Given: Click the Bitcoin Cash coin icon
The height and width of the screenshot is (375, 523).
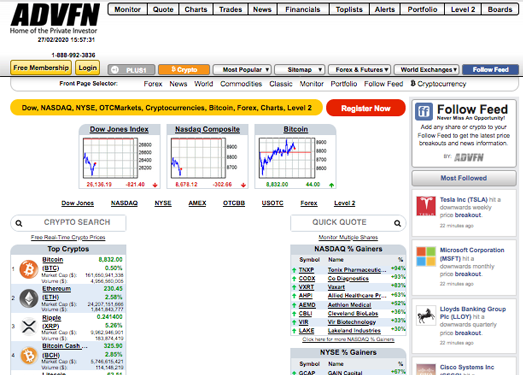Looking at the screenshot, I should tap(29, 355).
